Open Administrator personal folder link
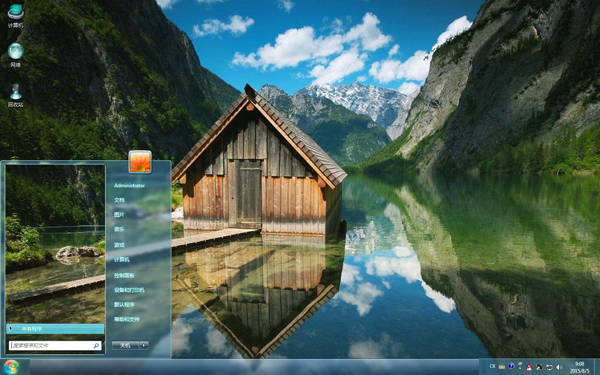600x375 pixels. point(129,185)
